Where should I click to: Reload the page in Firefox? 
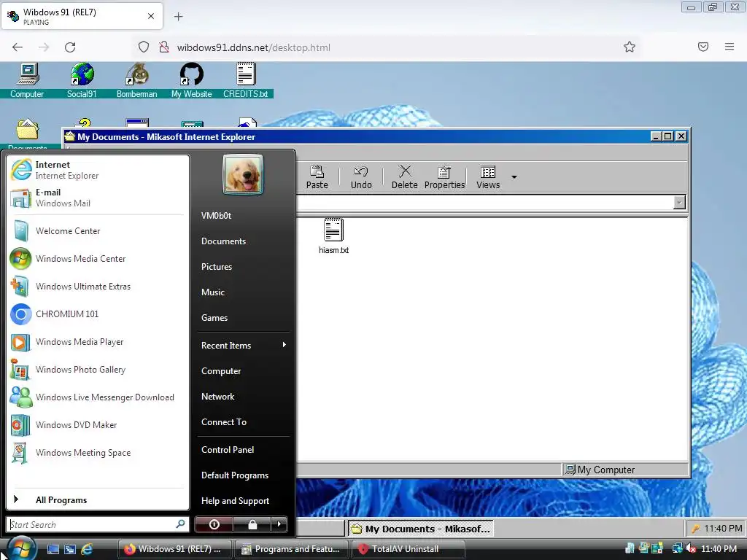(x=70, y=47)
